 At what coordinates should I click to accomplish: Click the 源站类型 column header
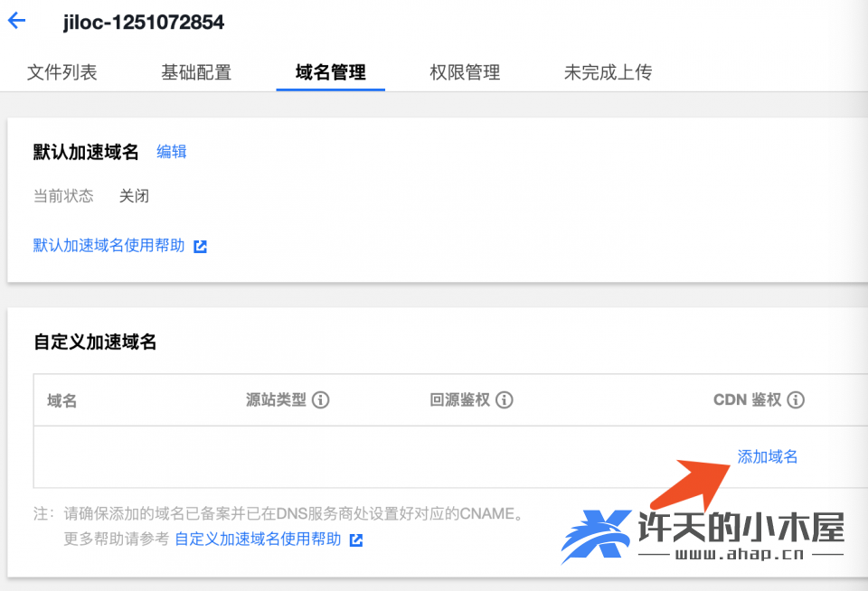tap(276, 399)
